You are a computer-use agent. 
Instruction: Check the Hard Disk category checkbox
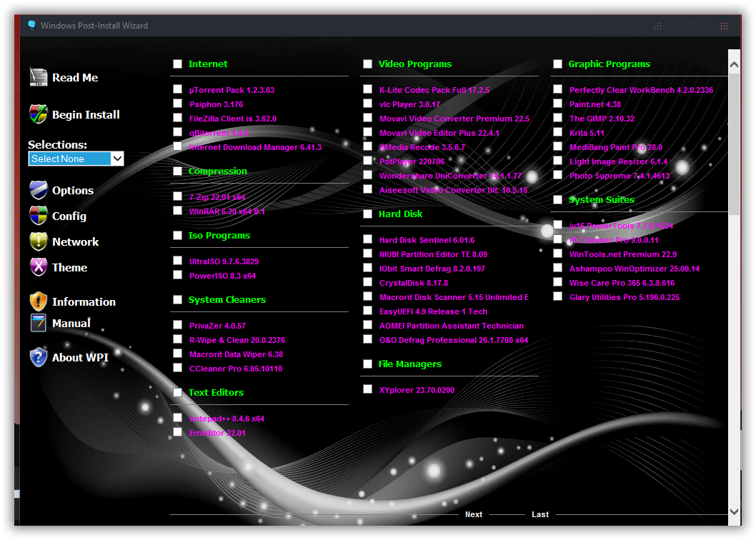(367, 214)
